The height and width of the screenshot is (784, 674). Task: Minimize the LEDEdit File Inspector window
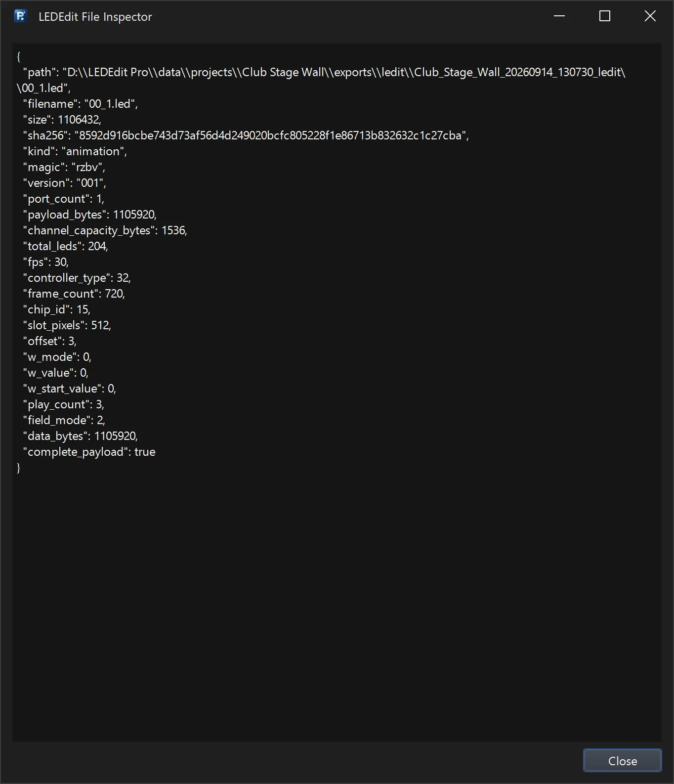tap(559, 16)
